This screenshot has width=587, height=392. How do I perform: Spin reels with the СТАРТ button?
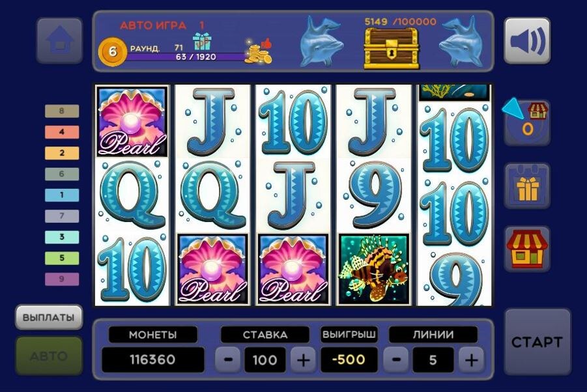click(537, 342)
